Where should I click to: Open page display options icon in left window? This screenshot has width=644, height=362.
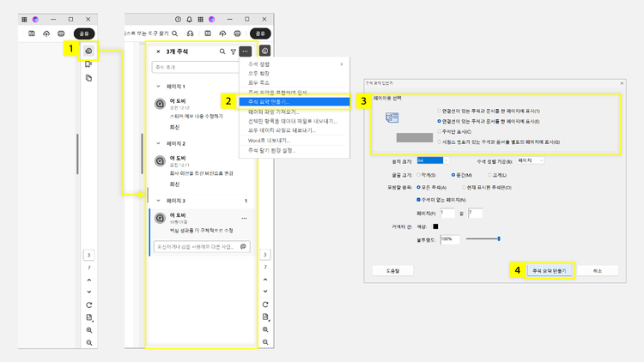coord(89,317)
